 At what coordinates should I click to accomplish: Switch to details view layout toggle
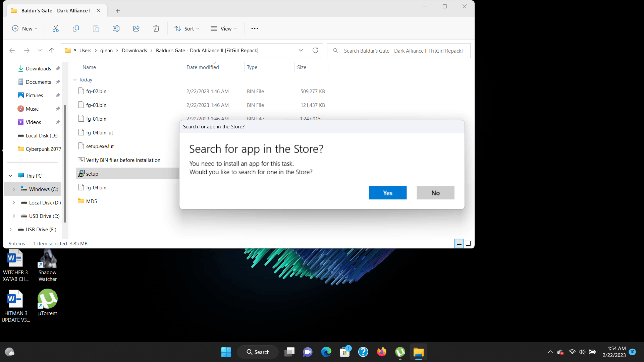point(459,244)
